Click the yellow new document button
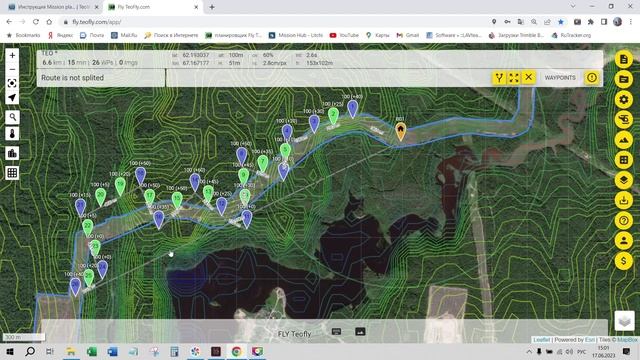This screenshot has width=640, height=360. tap(624, 59)
